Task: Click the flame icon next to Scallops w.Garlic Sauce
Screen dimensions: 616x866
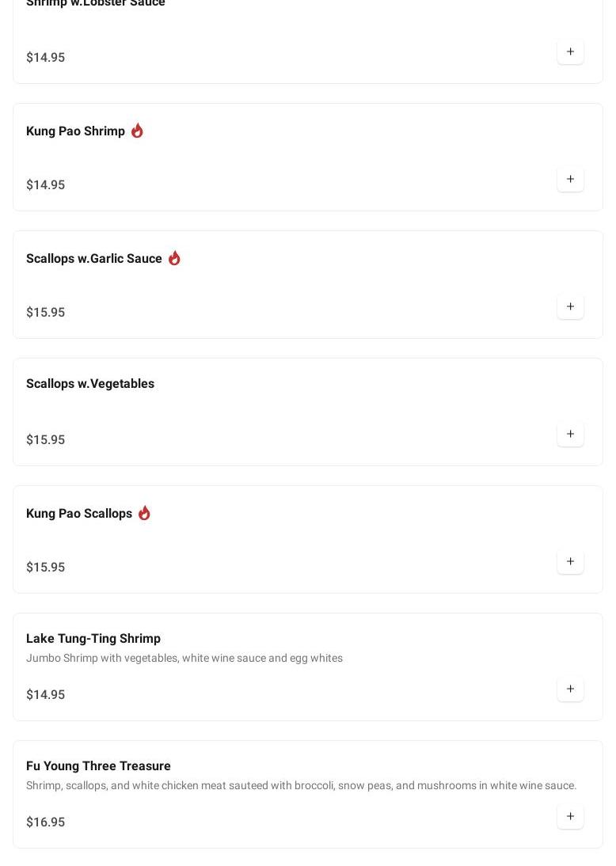Action: (174, 258)
